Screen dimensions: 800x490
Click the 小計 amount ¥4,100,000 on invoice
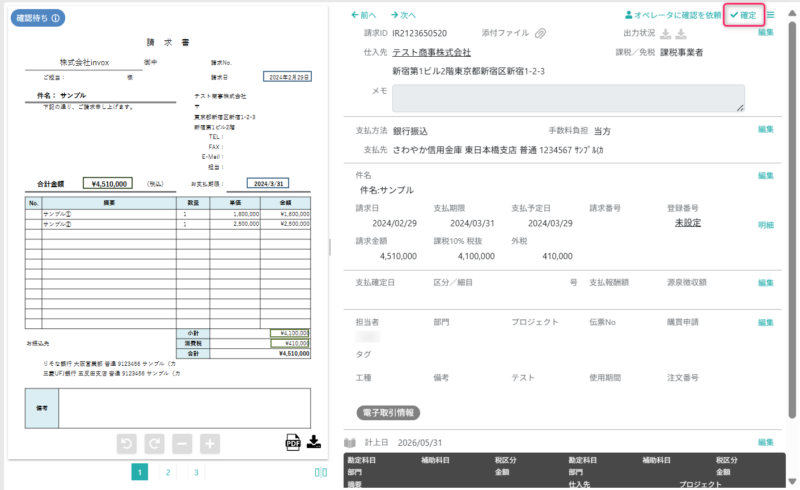pyautogui.click(x=290, y=333)
